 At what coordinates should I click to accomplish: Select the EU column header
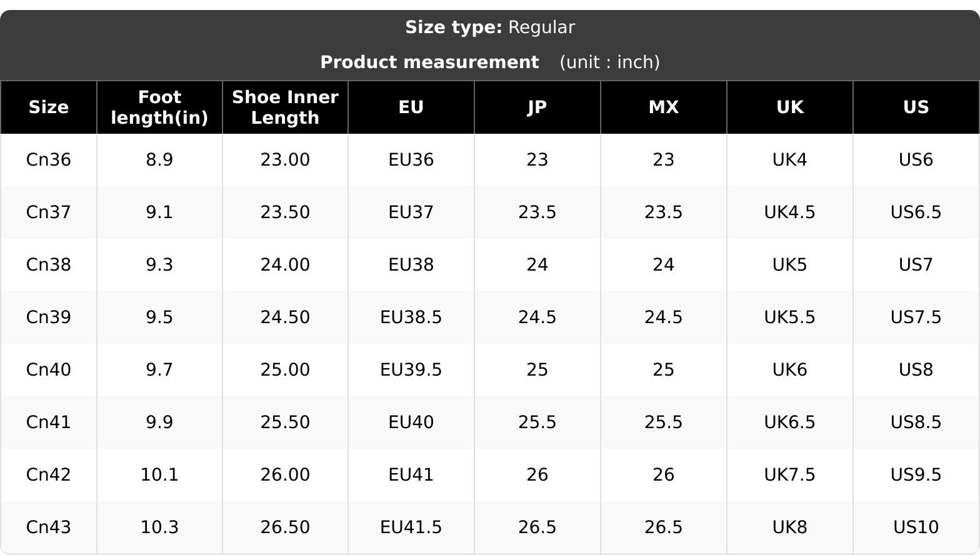[x=411, y=107]
